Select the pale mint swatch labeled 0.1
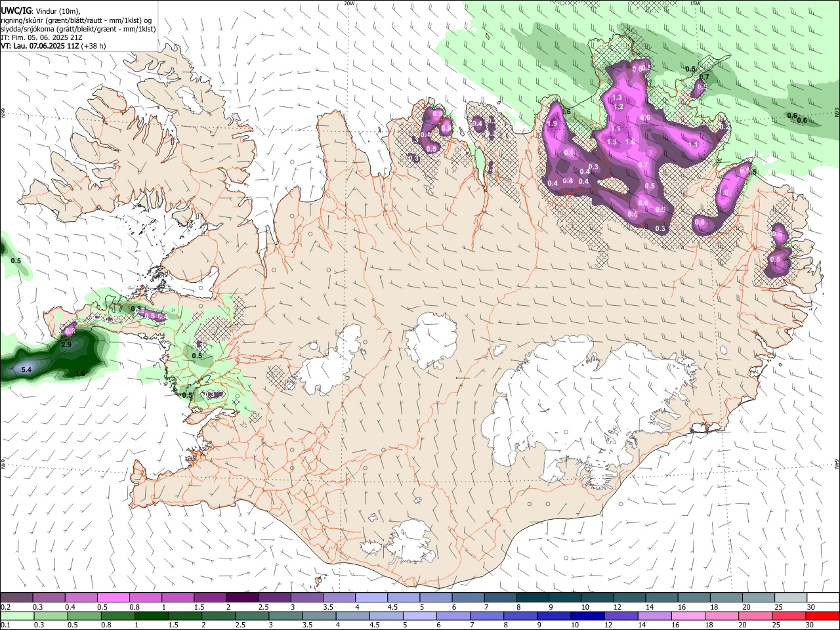This screenshot has height=630, width=840. coord(16,616)
